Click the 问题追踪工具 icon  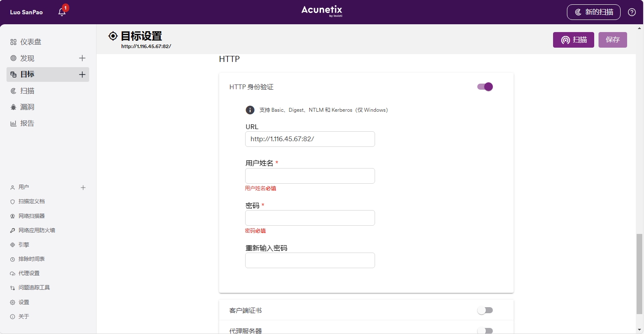point(13,288)
